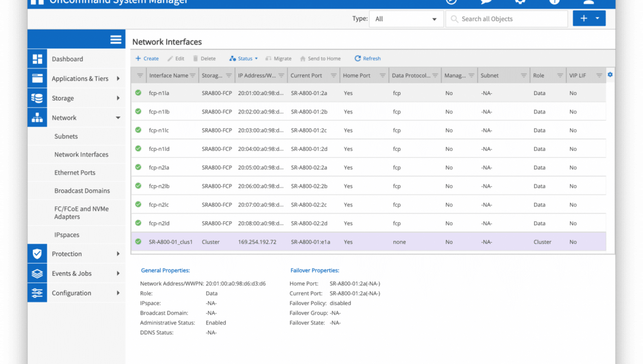Click the Applications & Tiers sidebar icon
This screenshot has height=364, width=643.
click(37, 79)
